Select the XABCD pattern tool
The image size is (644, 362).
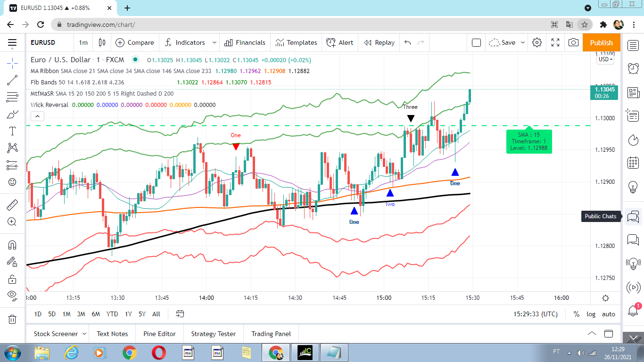[x=12, y=148]
